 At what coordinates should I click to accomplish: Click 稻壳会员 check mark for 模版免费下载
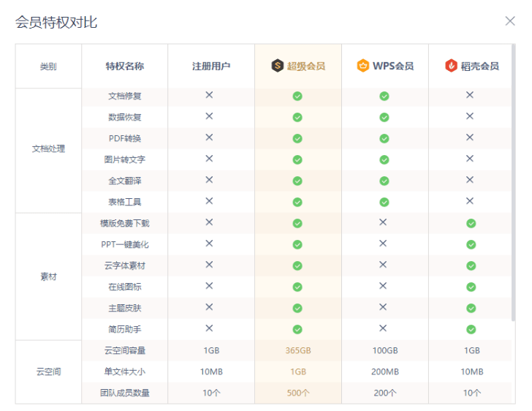pyautogui.click(x=471, y=224)
